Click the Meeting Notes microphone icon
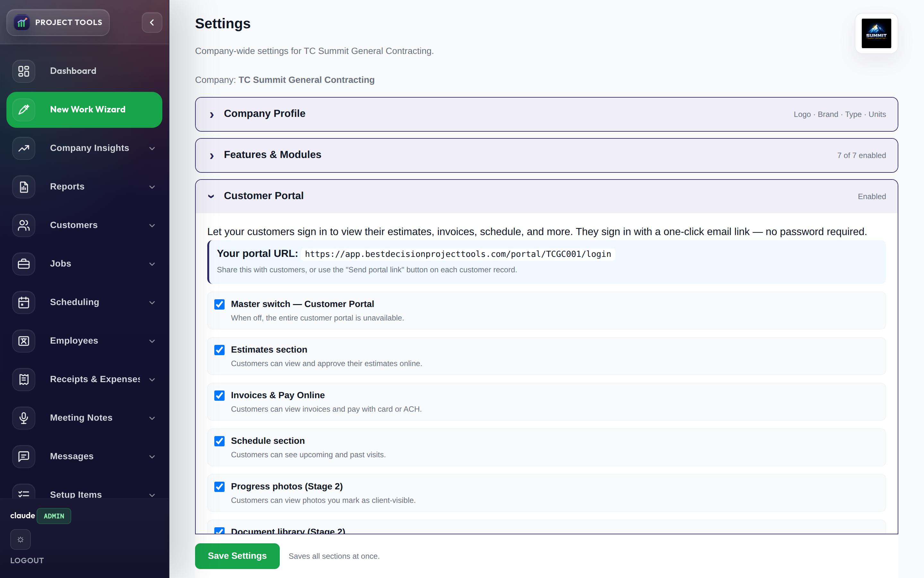Image resolution: width=924 pixels, height=578 pixels. coord(24,418)
